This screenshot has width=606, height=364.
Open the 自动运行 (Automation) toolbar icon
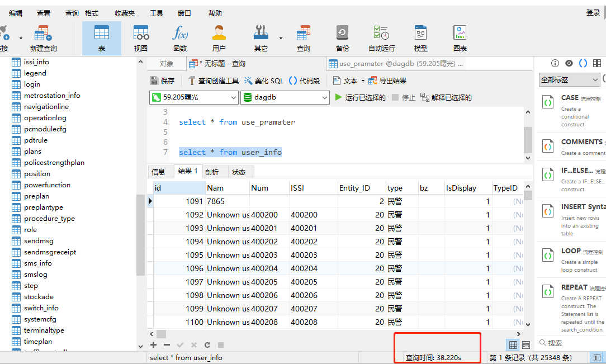pyautogui.click(x=381, y=38)
